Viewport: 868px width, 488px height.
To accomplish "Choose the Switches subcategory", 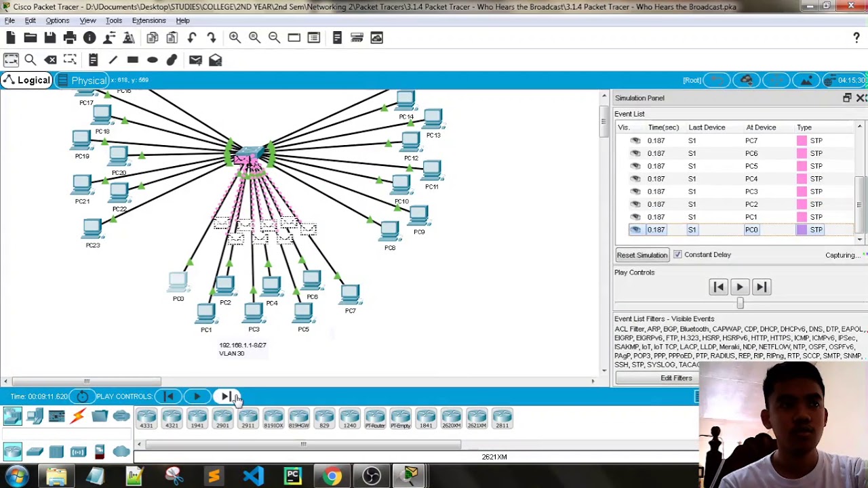I will tap(35, 452).
